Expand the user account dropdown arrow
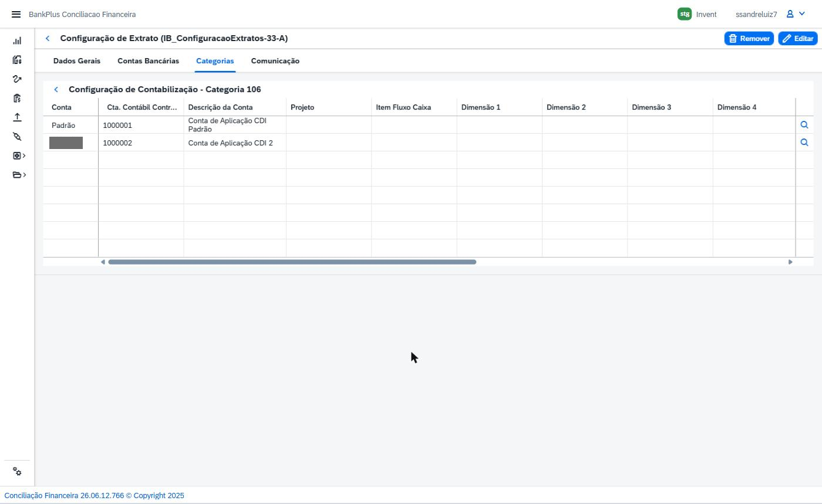 [802, 14]
